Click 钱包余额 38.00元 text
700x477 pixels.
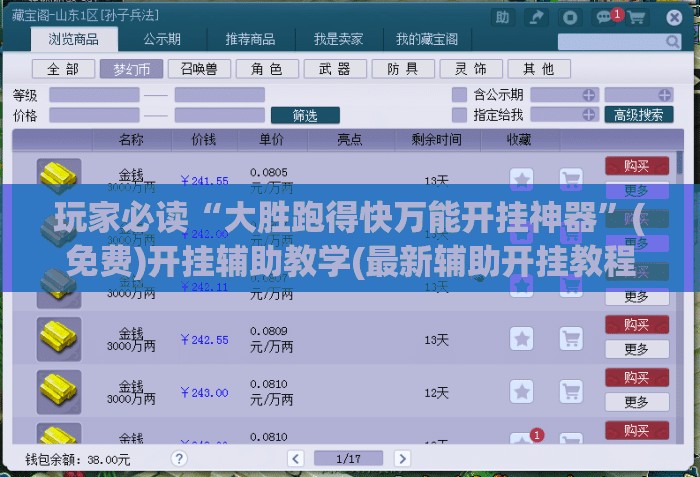point(78,459)
